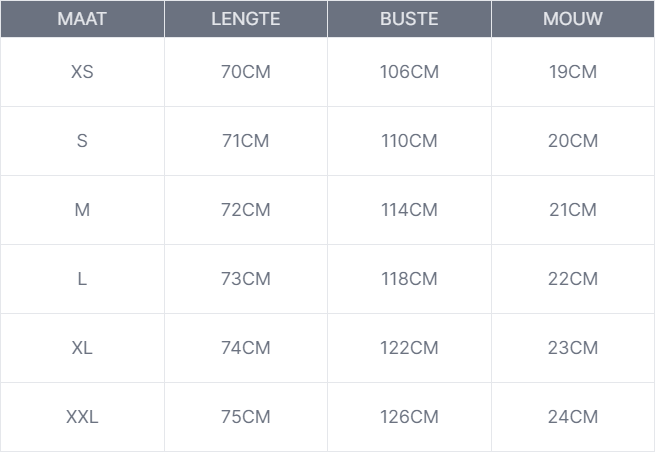Click the 106CM bust value
The width and height of the screenshot is (655, 452).
coord(409,72)
